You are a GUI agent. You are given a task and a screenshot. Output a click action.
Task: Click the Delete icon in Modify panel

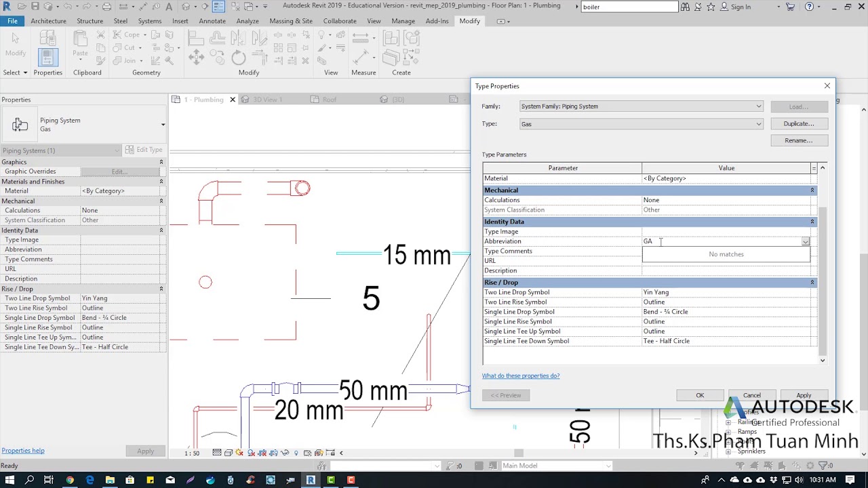tap(304, 60)
